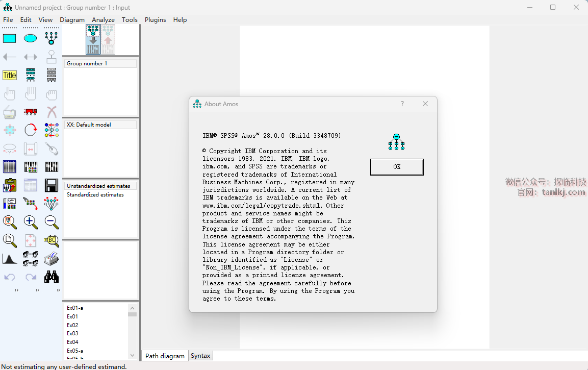
Task: Select the draw observed variable rectangle tool
Action: [x=9, y=38]
